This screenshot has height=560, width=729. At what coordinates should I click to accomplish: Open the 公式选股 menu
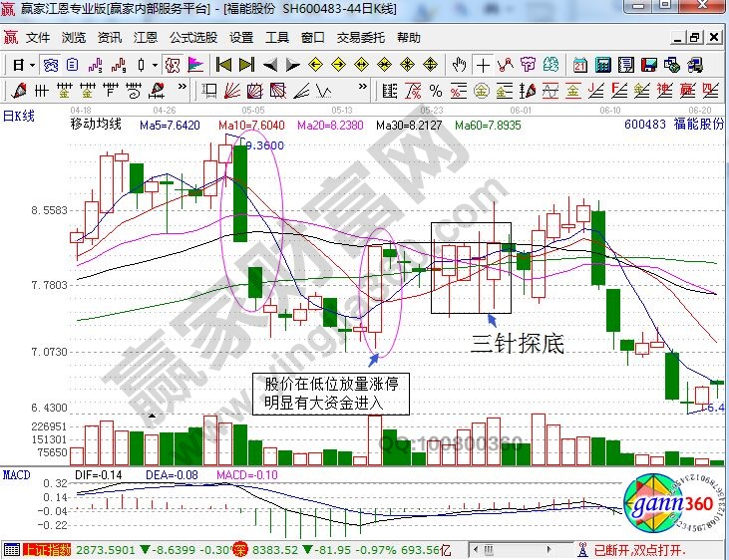click(192, 38)
